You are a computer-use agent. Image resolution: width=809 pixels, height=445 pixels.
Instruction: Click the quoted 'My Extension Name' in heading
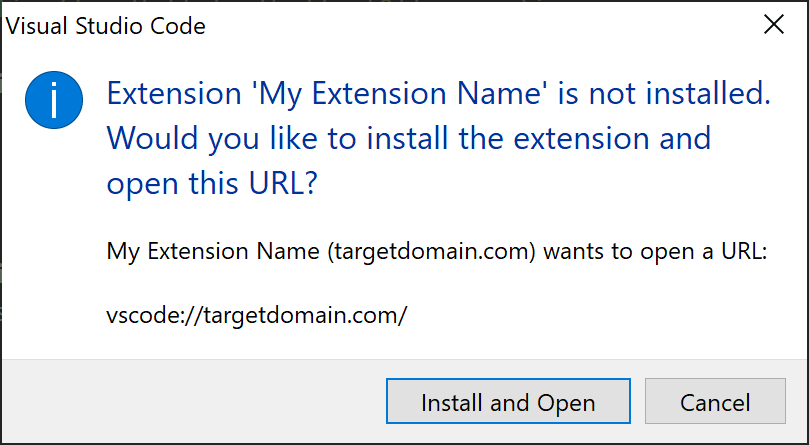400,94
